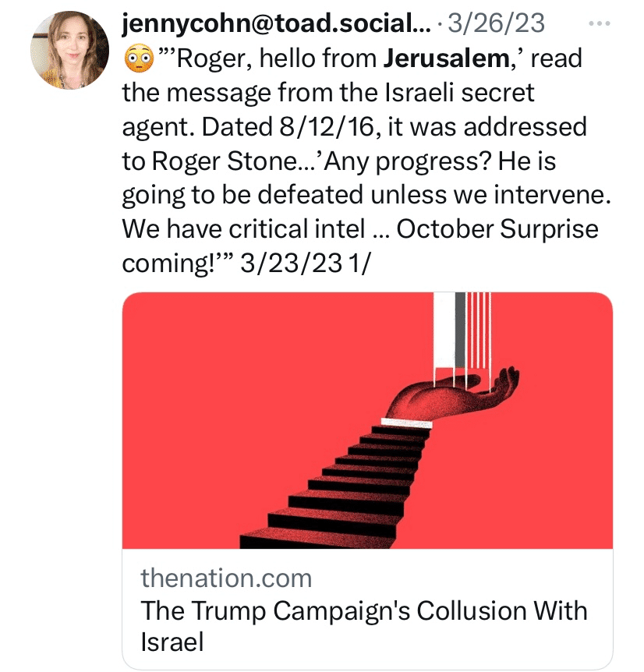The image size is (644, 672).
Task: Open the three-dot more options menu
Action: [599, 24]
